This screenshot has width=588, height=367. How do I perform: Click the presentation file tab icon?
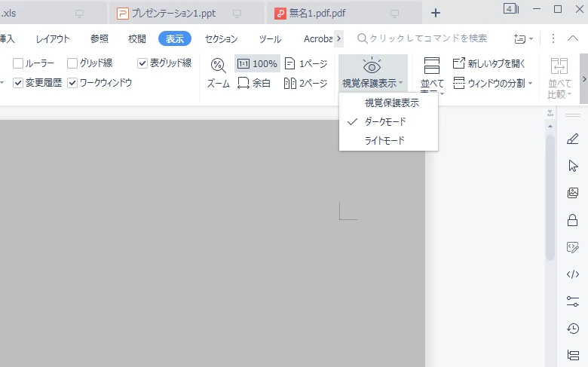coord(123,14)
